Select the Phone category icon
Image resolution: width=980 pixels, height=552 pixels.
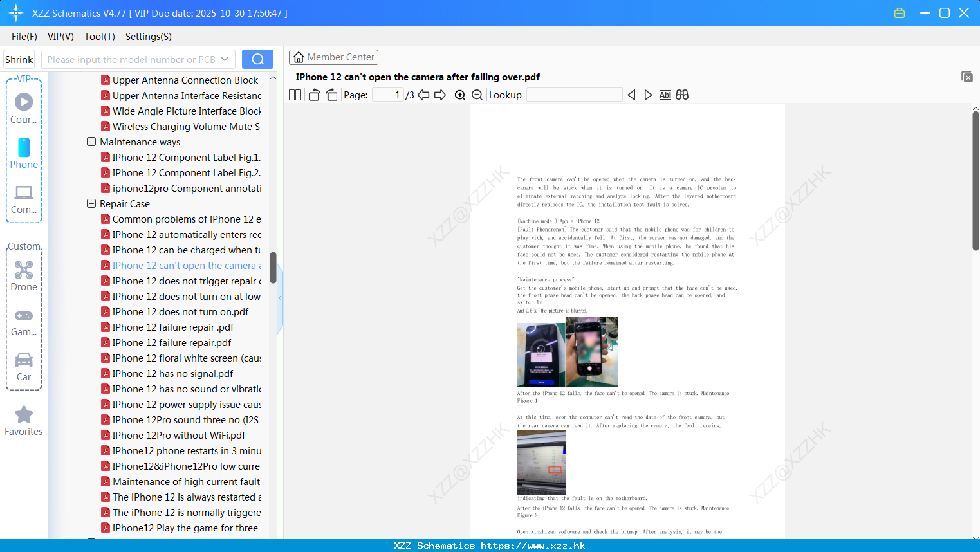24,154
